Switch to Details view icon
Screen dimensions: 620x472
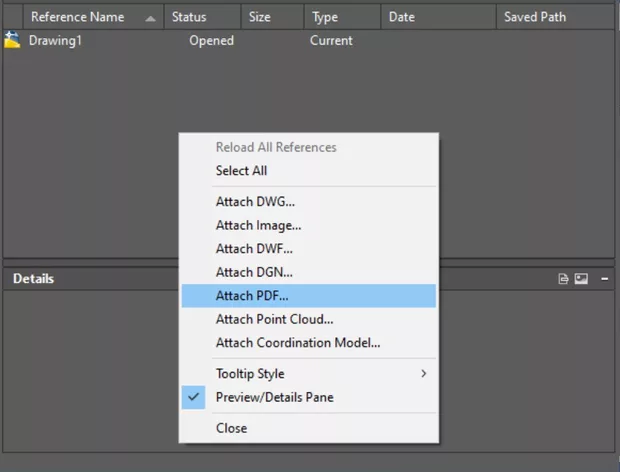(x=564, y=279)
